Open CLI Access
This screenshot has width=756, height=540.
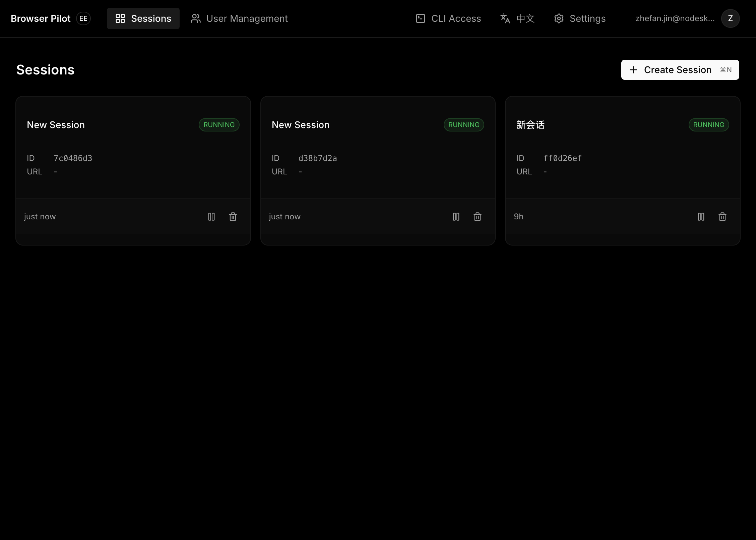point(448,18)
